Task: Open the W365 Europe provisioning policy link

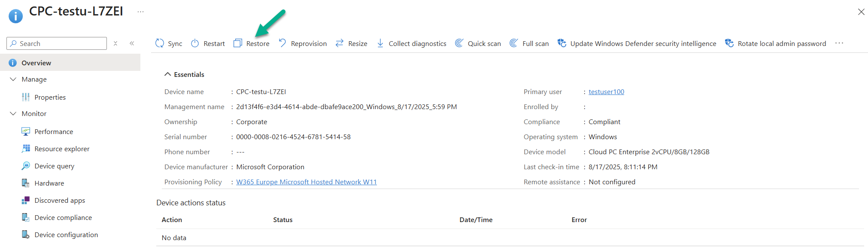Action: [x=306, y=182]
